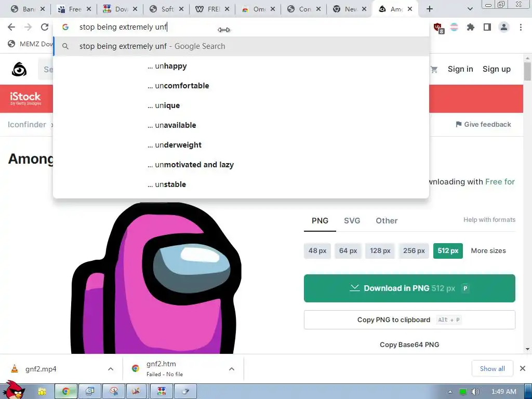Go back to the previous page

(x=11, y=27)
